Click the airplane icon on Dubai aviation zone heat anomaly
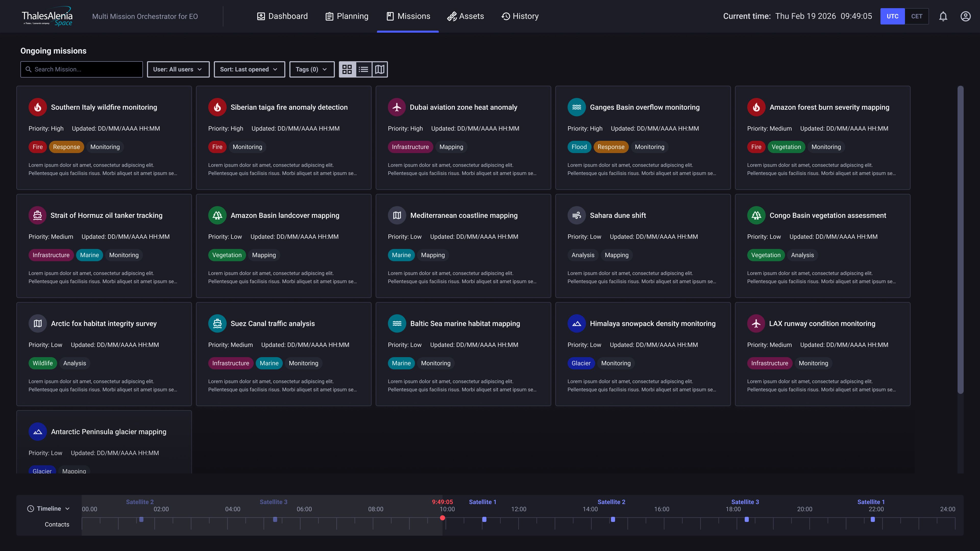980x551 pixels. click(x=397, y=107)
